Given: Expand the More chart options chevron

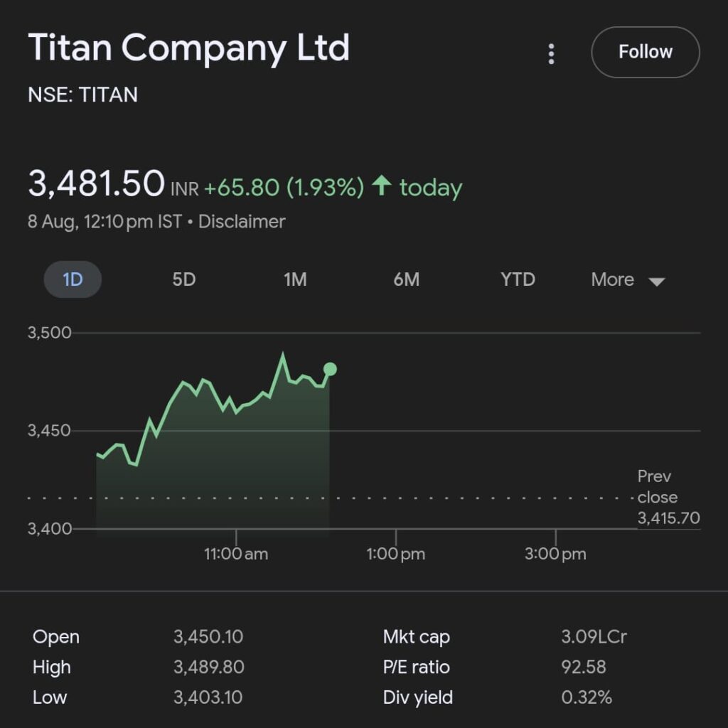Looking at the screenshot, I should (655, 281).
